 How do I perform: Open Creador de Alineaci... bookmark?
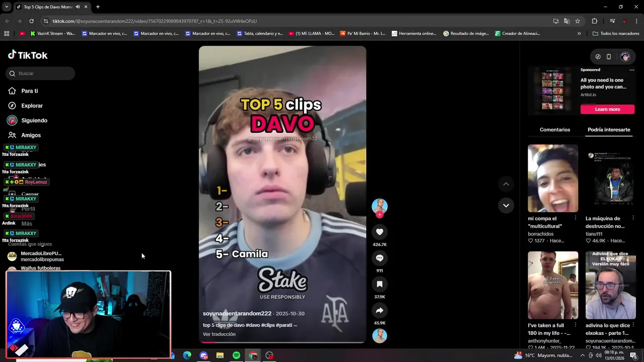517,34
